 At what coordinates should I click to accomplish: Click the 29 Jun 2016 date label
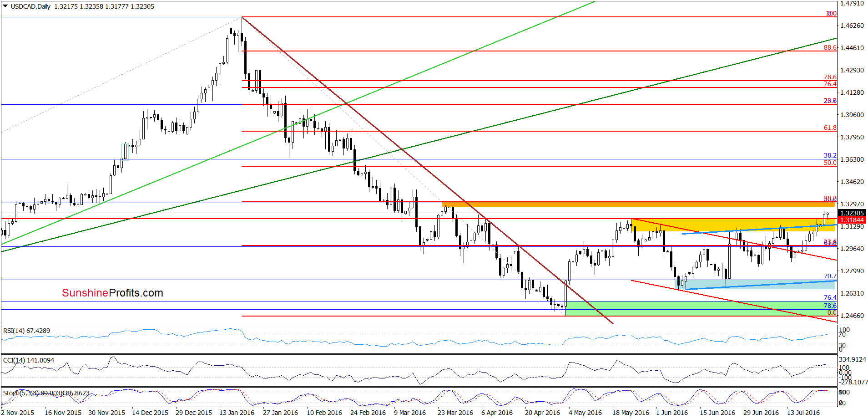pos(761,413)
